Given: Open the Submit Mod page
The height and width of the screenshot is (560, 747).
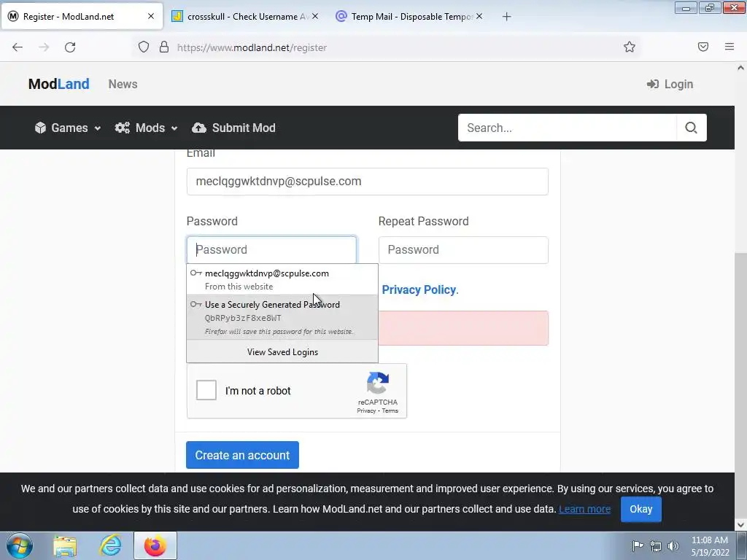Looking at the screenshot, I should [234, 128].
